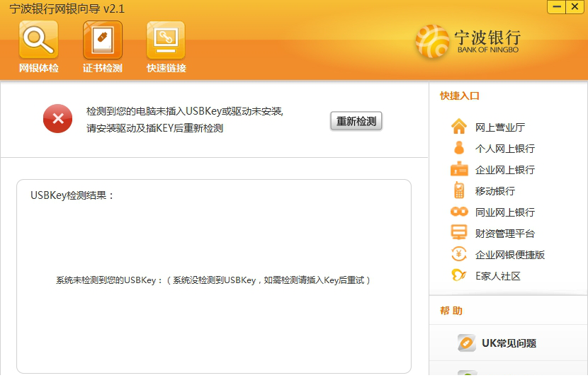
Task: Click the UK常见问题 key icon
Action: pos(466,343)
